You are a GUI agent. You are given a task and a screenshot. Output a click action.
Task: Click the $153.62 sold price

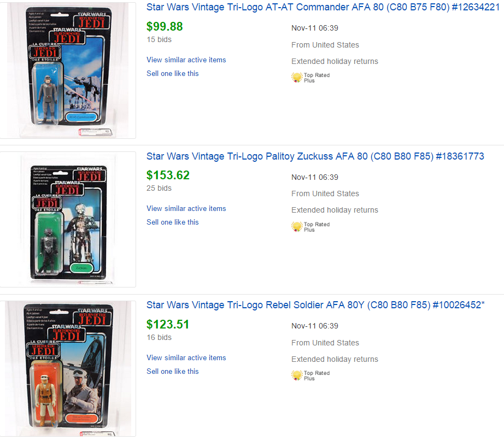click(168, 175)
